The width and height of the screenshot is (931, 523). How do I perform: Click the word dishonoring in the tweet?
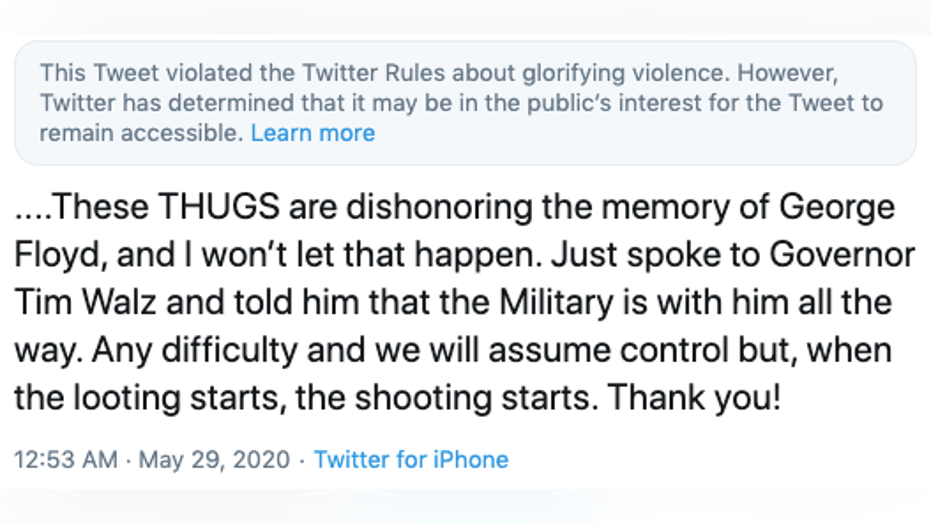coord(439,208)
